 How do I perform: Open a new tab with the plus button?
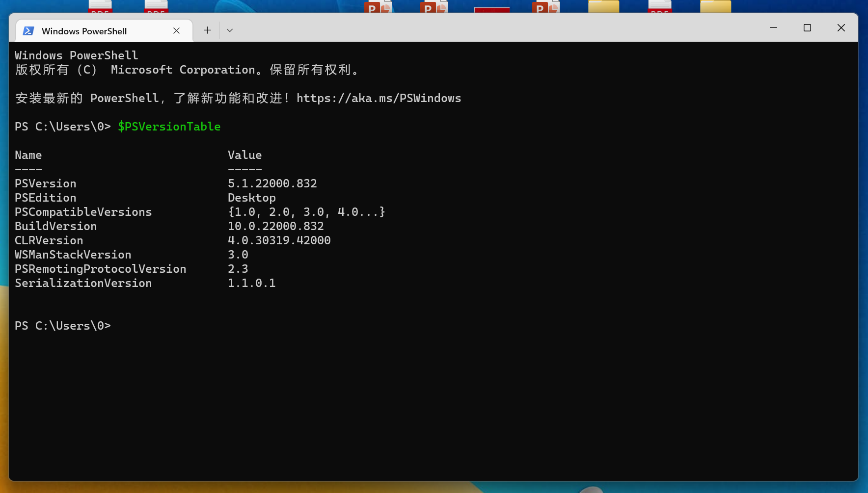(207, 30)
